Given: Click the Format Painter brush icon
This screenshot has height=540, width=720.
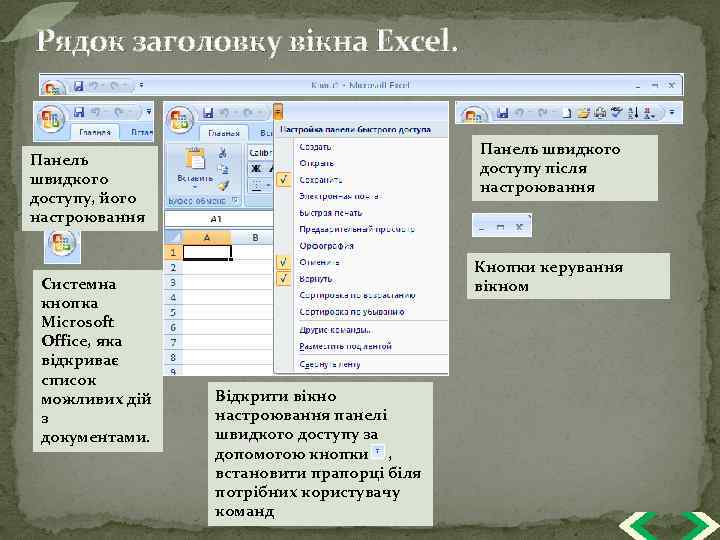Looking at the screenshot, I should click(x=223, y=186).
